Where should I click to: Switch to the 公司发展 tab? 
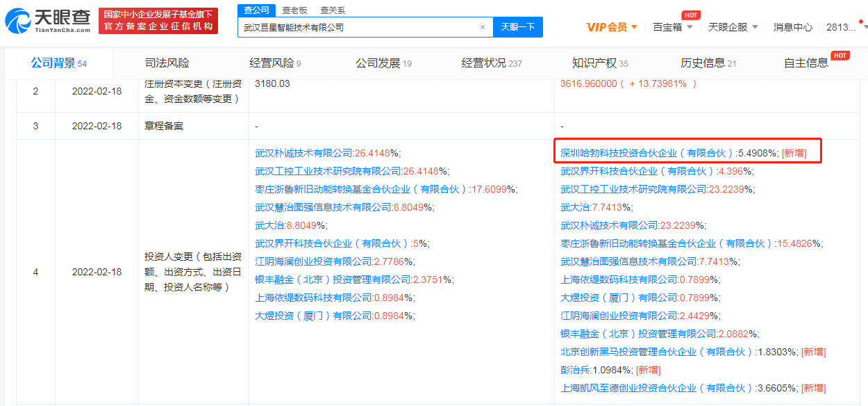click(x=383, y=63)
